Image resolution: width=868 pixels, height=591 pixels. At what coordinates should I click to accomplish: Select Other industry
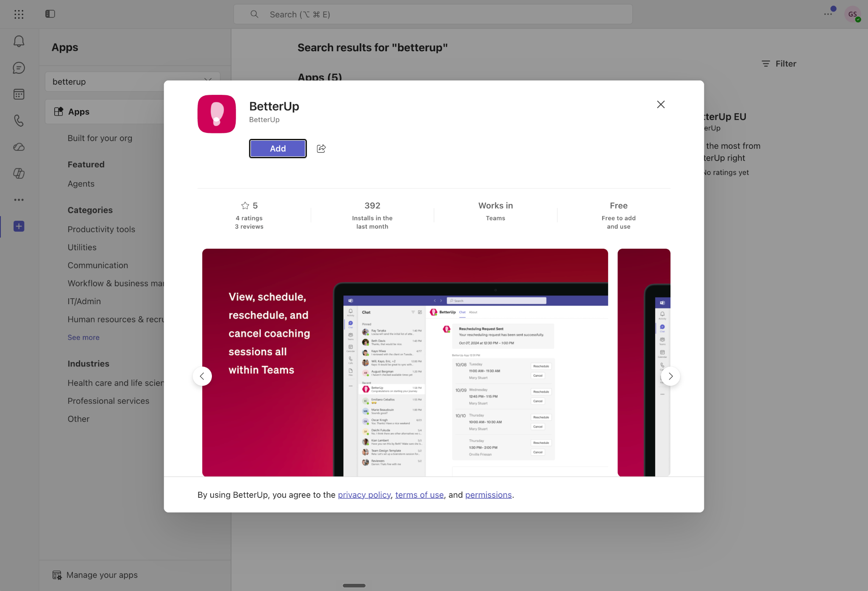(x=78, y=419)
